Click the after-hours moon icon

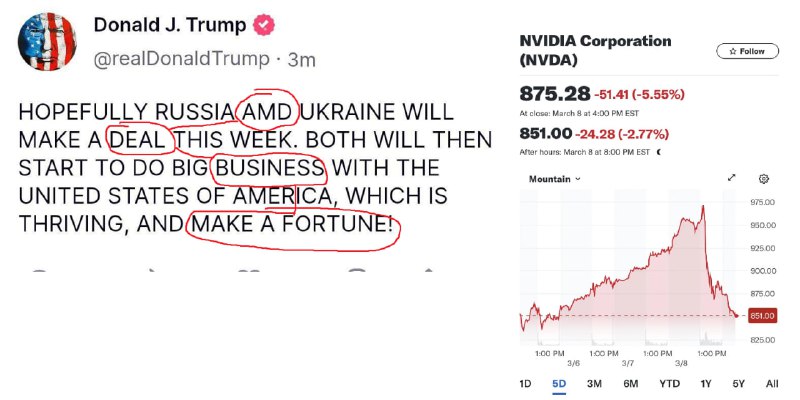[x=659, y=152]
